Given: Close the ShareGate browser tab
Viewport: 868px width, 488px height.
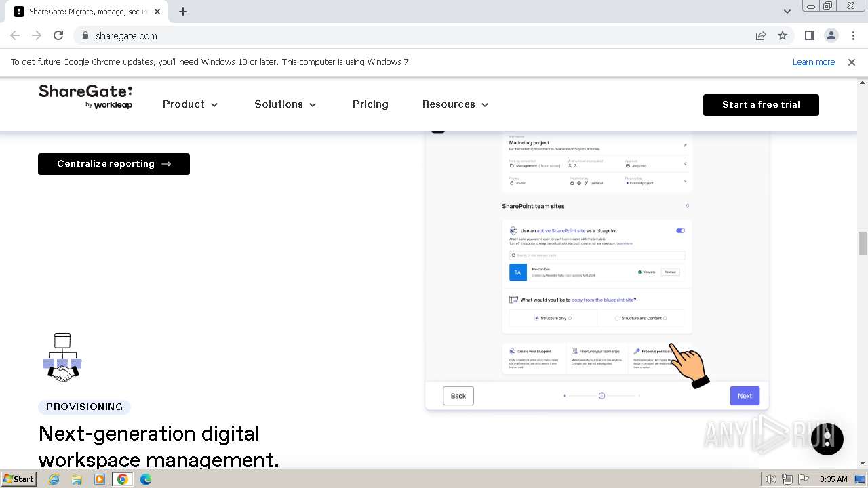Looking at the screenshot, I should (157, 12).
